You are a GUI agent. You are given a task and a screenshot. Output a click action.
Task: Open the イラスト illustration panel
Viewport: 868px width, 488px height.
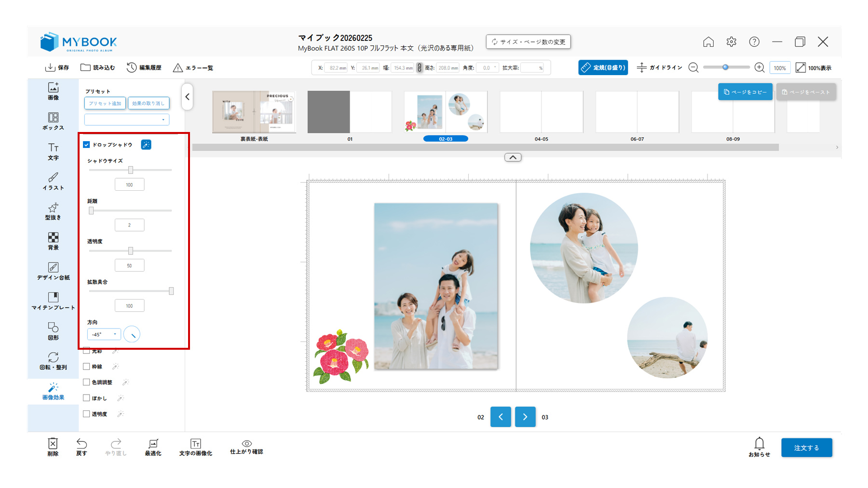[53, 181]
